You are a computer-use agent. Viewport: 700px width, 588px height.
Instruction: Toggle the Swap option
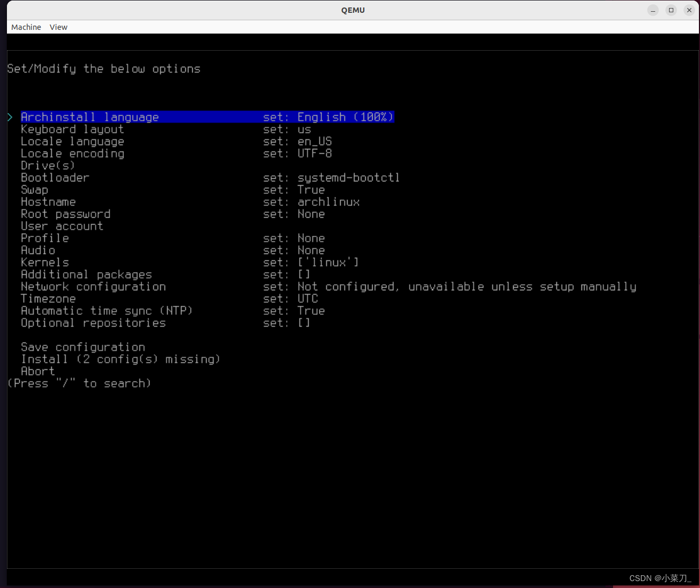(34, 189)
